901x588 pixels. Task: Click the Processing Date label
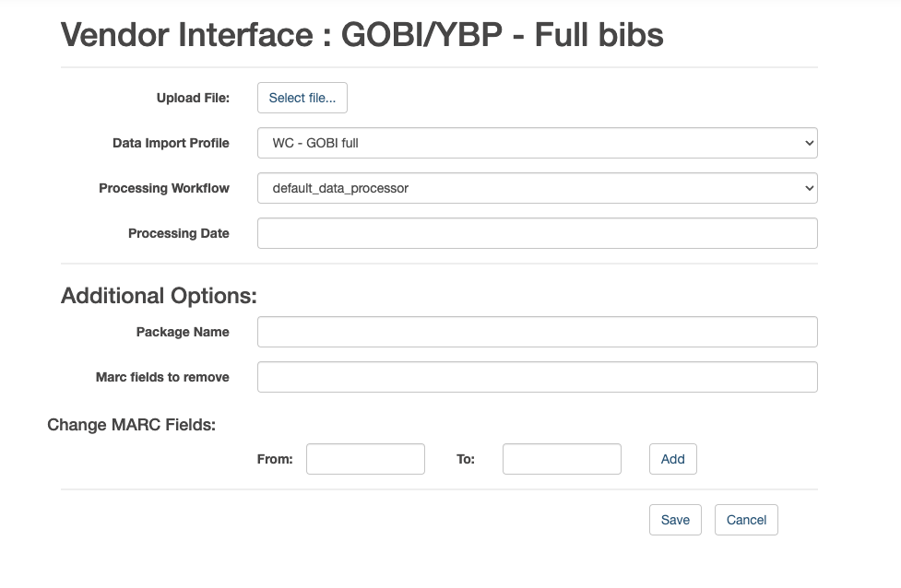coord(179,233)
